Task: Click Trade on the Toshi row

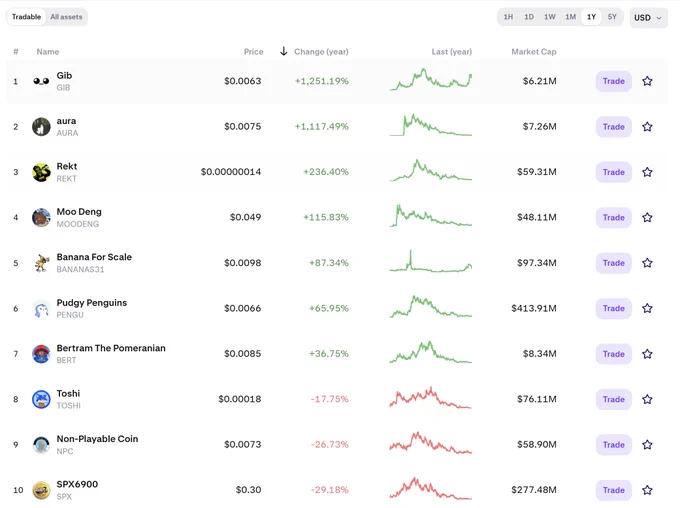Action: (613, 399)
